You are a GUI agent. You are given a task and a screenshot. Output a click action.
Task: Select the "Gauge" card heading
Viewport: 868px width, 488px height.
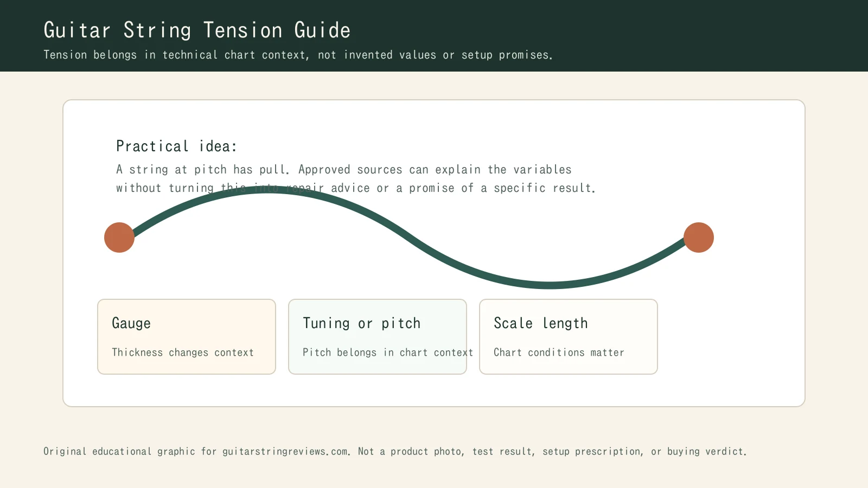pos(131,323)
